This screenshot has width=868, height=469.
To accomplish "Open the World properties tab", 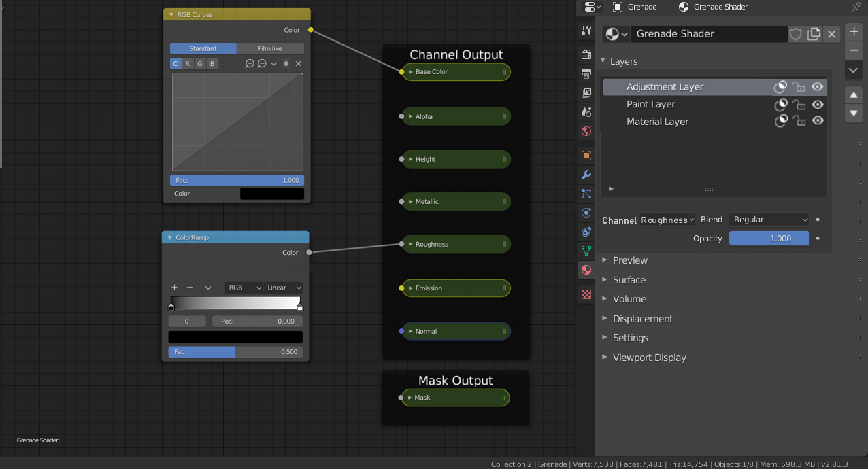I will pyautogui.click(x=586, y=131).
